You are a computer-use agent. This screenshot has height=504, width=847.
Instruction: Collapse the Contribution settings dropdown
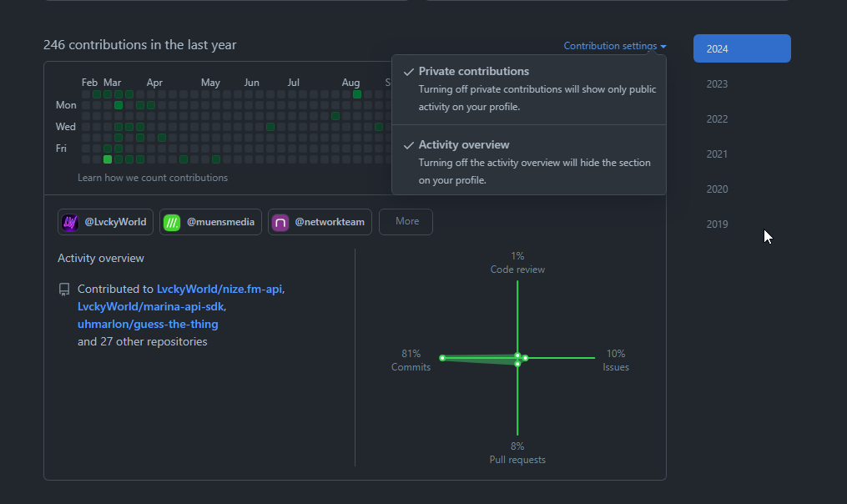point(614,46)
